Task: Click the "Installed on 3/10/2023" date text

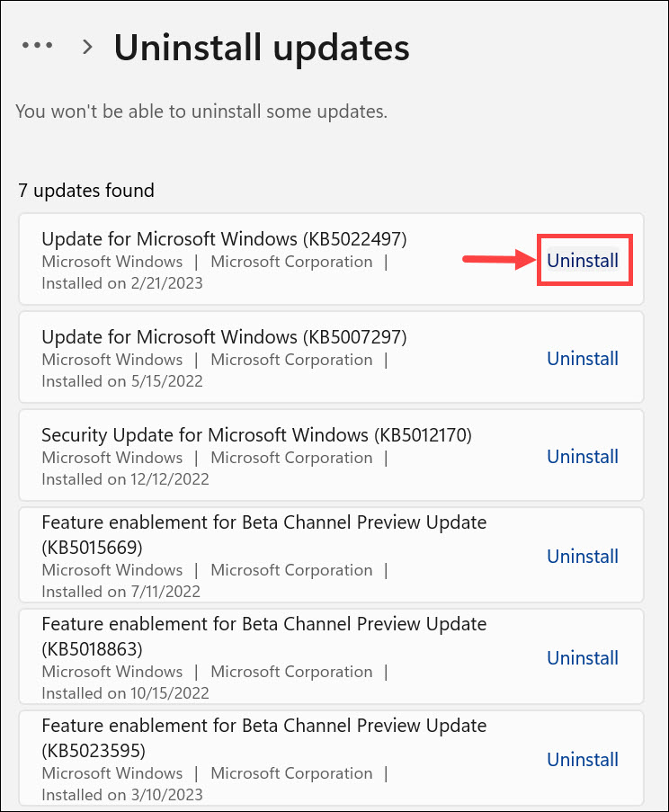Action: coord(122,795)
